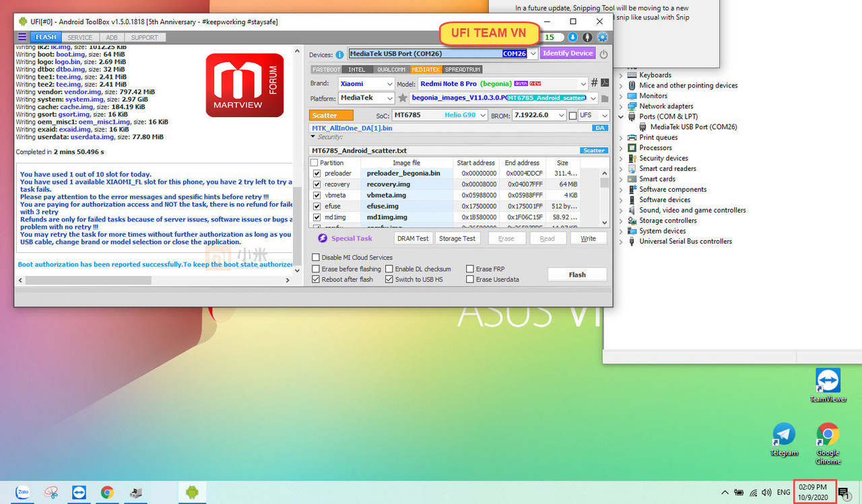Image resolution: width=862 pixels, height=504 pixels.
Task: Select the SPREADTRUM platform tab
Action: click(x=463, y=69)
